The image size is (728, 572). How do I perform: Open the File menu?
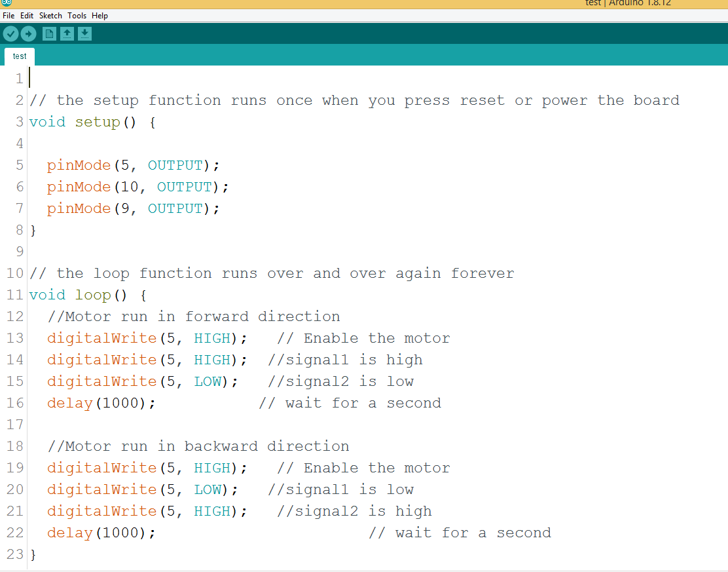9,15
